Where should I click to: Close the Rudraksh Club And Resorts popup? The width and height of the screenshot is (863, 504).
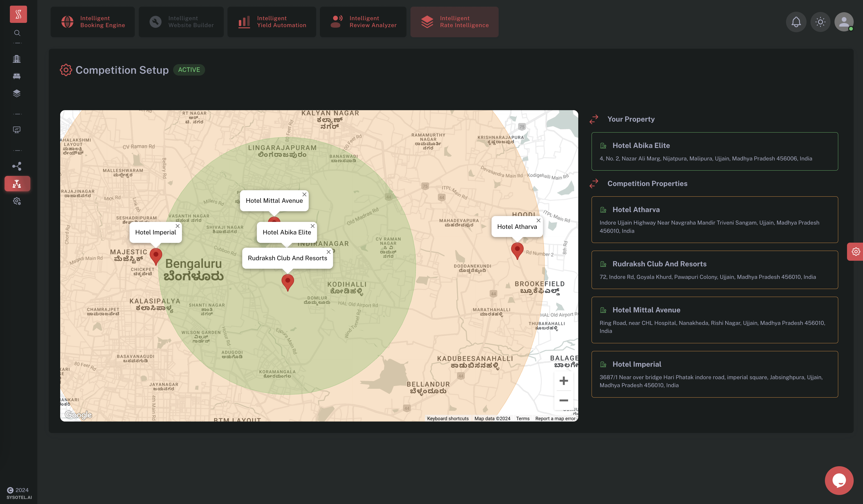point(328,252)
